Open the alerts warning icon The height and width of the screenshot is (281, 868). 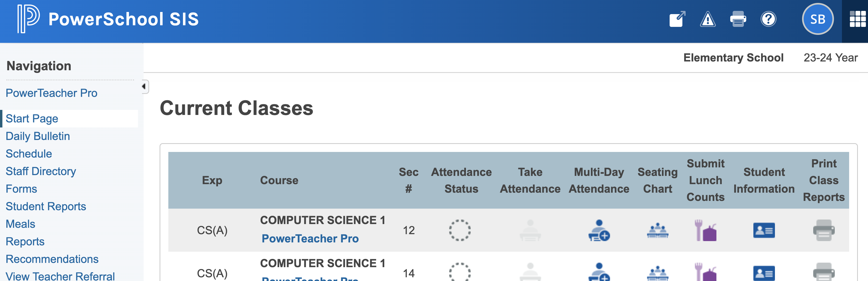(x=707, y=20)
